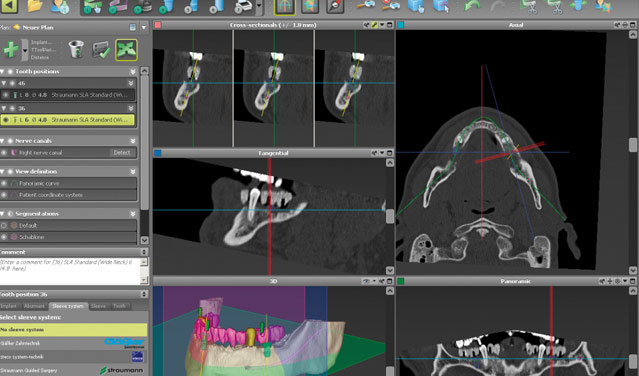Click the implant comment text field

(x=70, y=271)
